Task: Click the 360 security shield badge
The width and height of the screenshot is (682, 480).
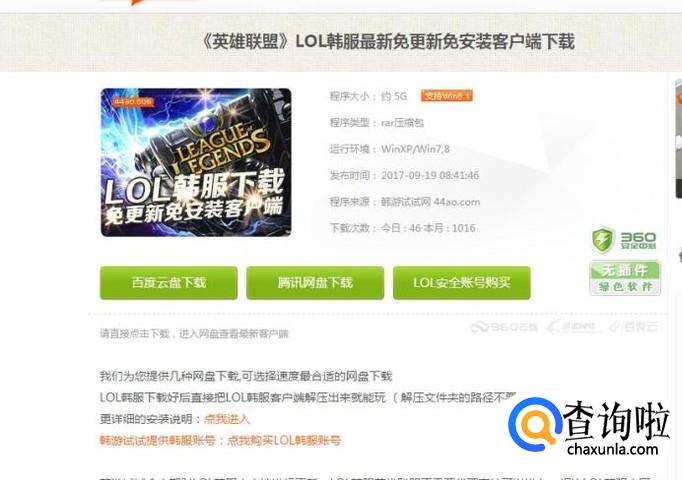Action: pos(624,240)
